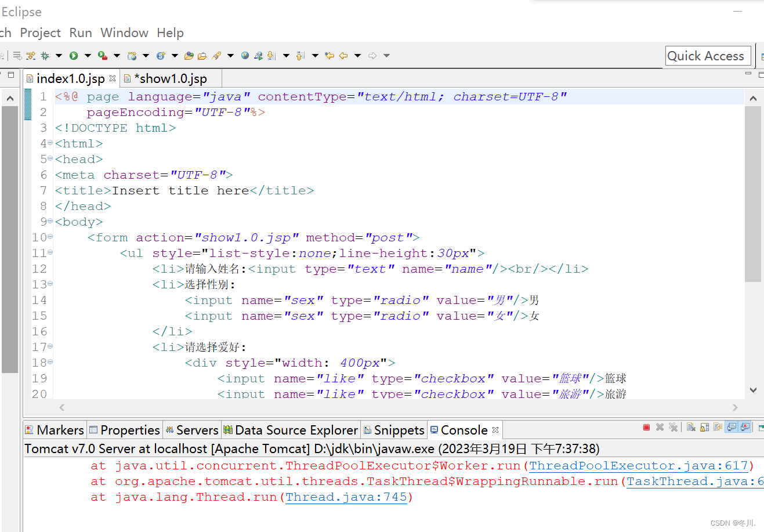764x532 pixels.
Task: Click editor horizontal scrollbar right arrow
Action: coord(735,407)
